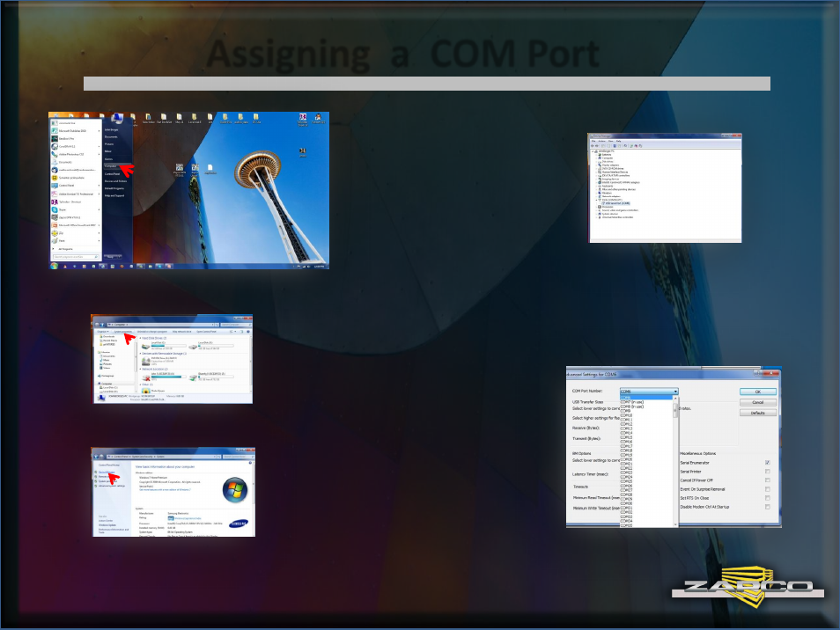Click Remote settings in System window
The height and width of the screenshot is (630, 840).
(103, 476)
